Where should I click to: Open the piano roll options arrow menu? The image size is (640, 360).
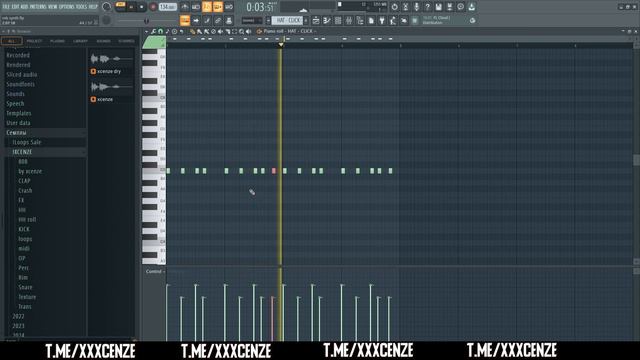[x=147, y=31]
